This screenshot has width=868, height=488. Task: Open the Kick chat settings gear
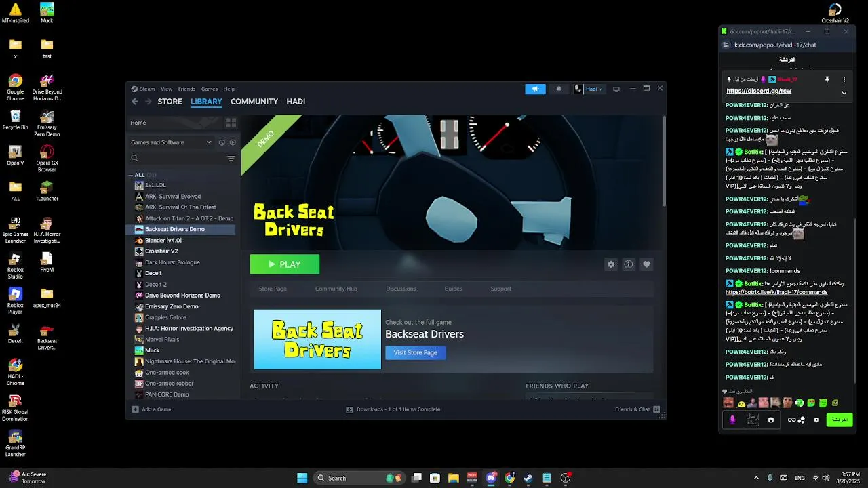(816, 420)
